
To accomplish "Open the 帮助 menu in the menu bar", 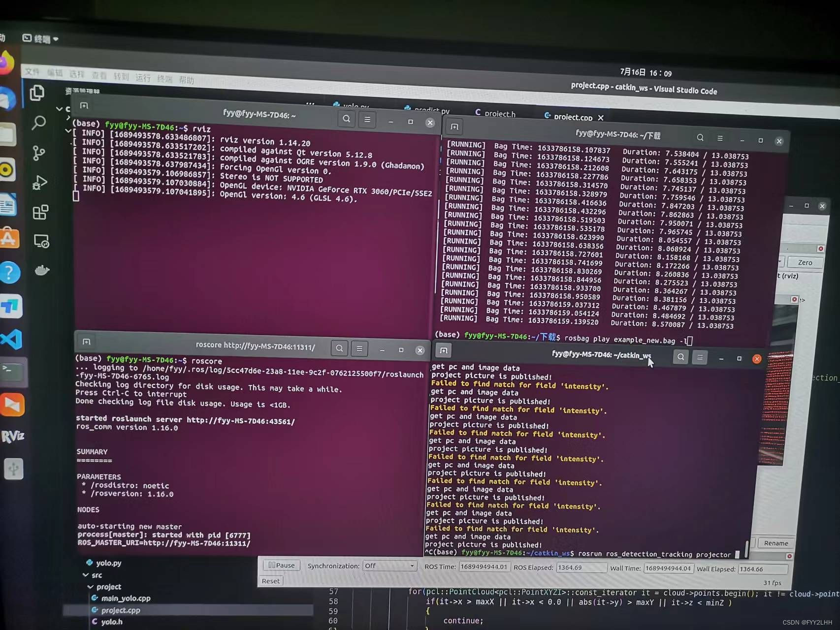I will (186, 80).
